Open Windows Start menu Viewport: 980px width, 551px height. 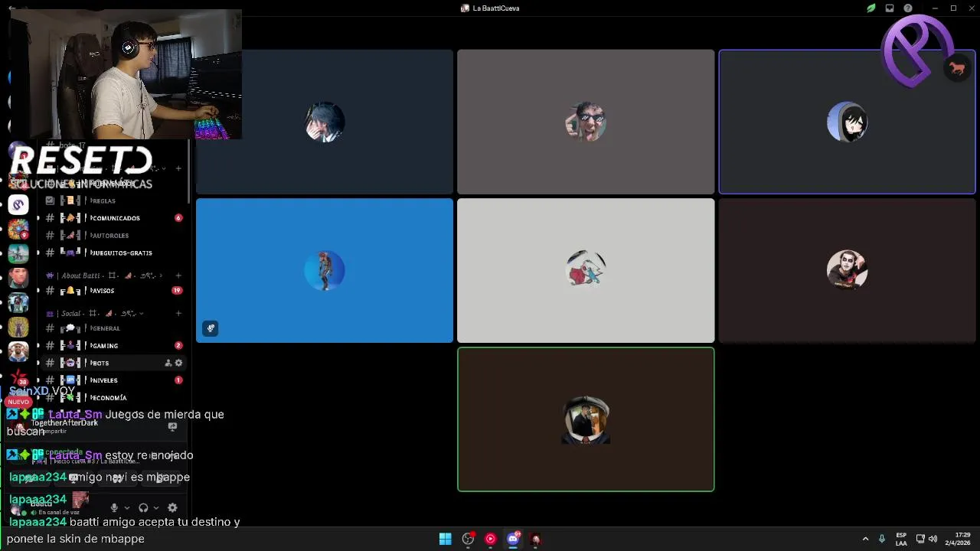[445, 539]
